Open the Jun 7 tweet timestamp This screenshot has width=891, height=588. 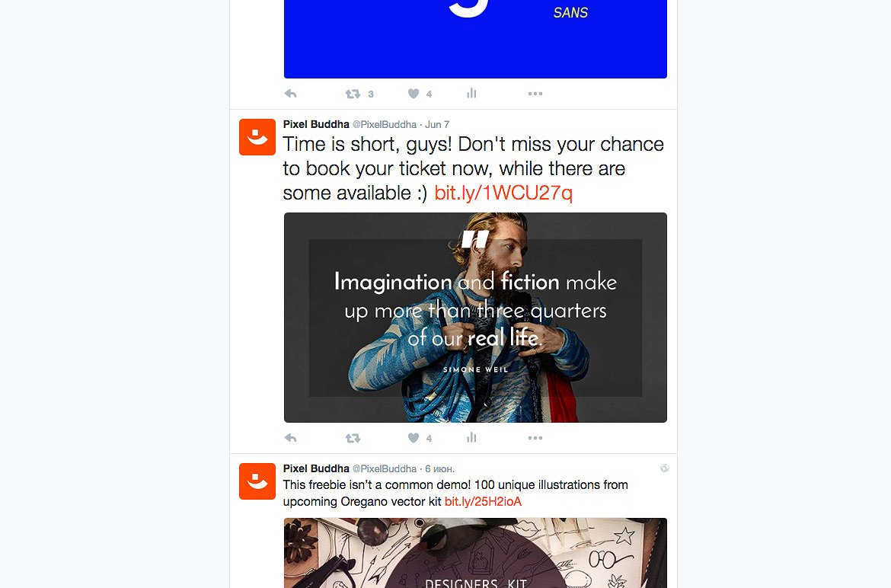[437, 124]
